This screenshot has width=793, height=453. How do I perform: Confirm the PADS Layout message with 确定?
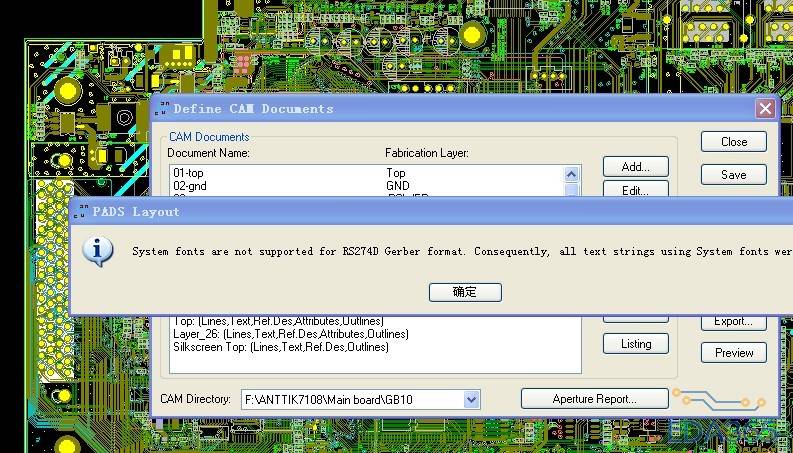[465, 292]
